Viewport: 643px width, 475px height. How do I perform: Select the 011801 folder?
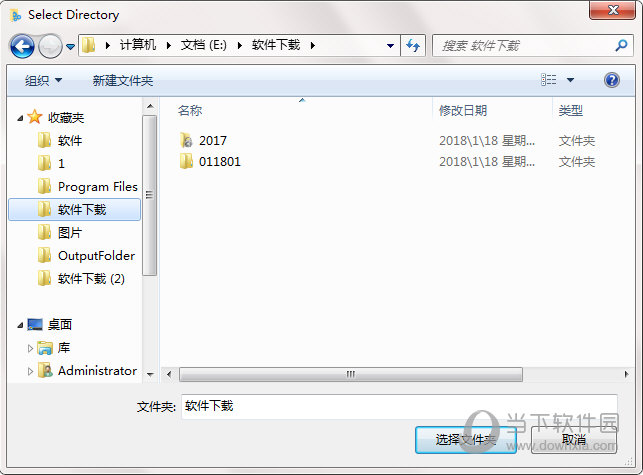(x=210, y=162)
